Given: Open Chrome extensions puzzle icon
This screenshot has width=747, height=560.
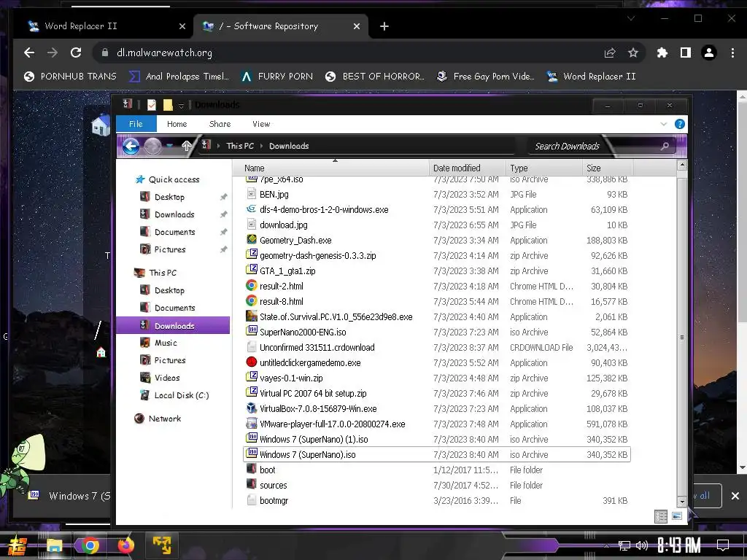Looking at the screenshot, I should 662,52.
